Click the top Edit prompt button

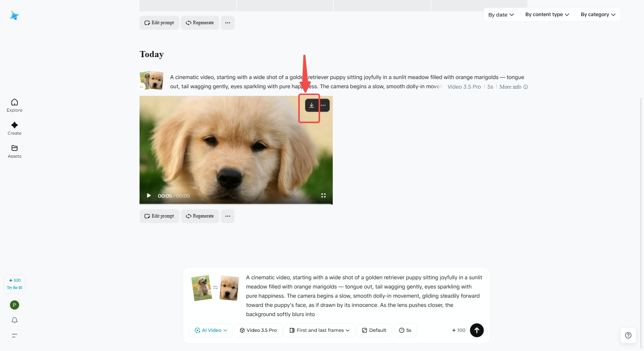[x=159, y=23]
